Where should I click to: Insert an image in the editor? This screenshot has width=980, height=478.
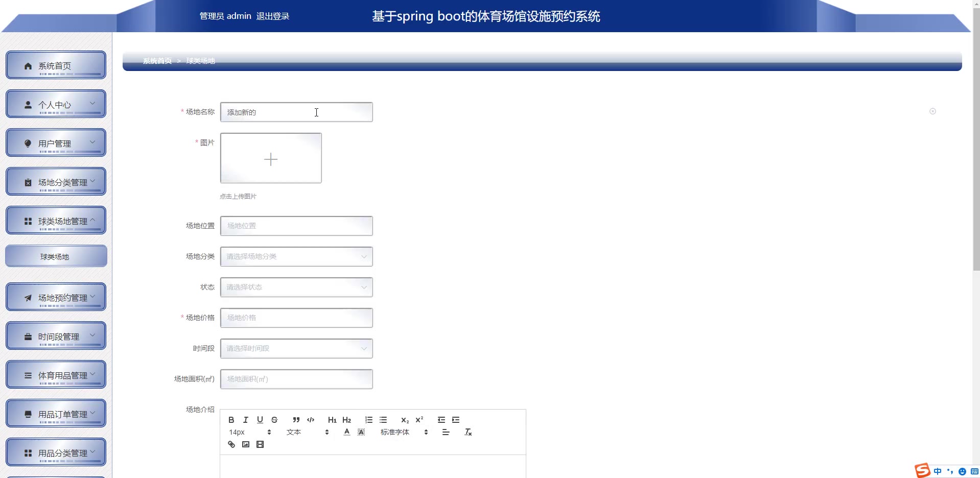click(x=246, y=444)
